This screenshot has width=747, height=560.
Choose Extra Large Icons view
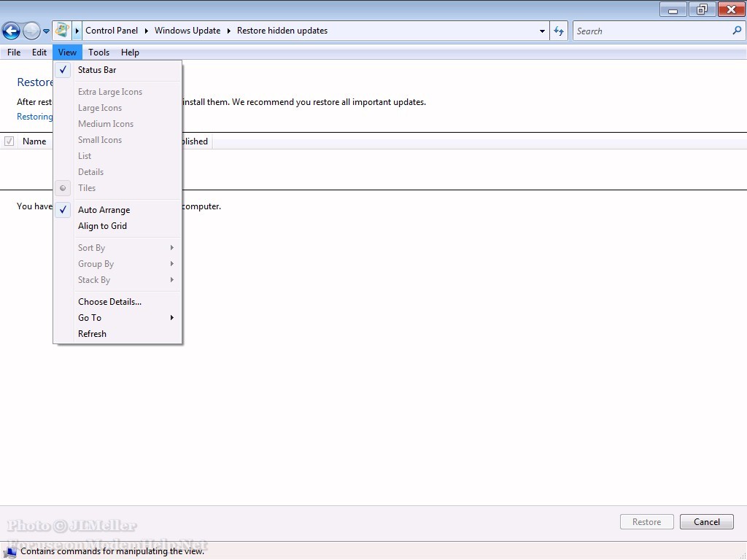[117, 92]
